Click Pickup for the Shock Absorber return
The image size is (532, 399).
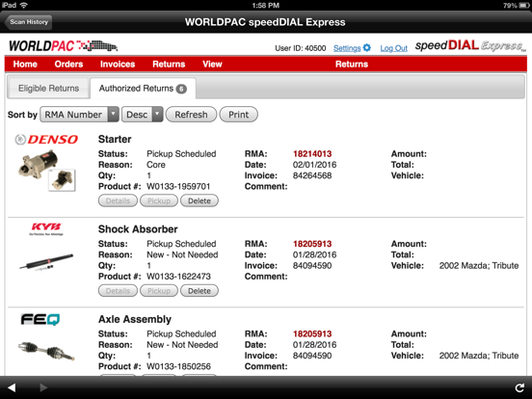click(159, 291)
